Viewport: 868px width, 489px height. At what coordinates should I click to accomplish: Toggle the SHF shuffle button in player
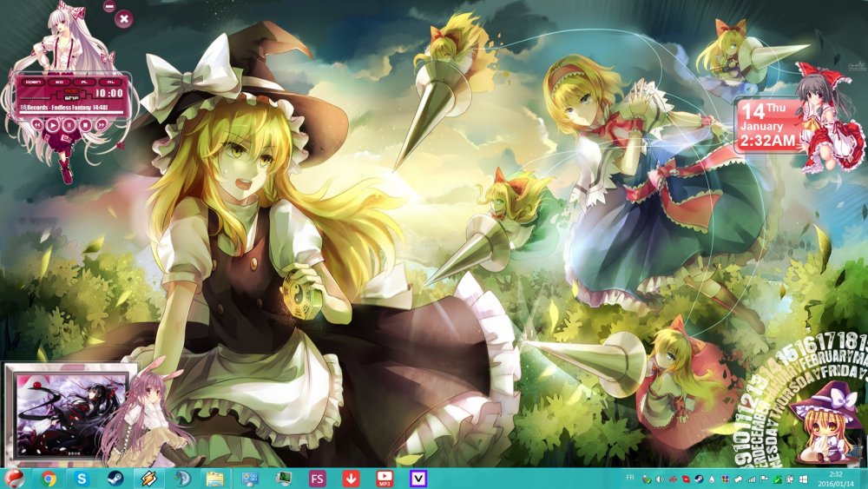tap(72, 98)
